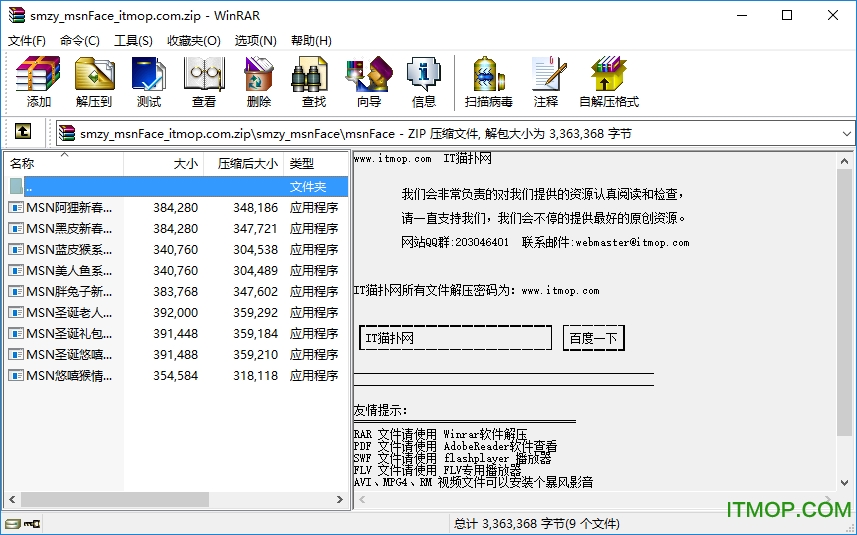Select the MSN悠嘻猴情 file icon
This screenshot has width=857, height=535.
tap(16, 375)
